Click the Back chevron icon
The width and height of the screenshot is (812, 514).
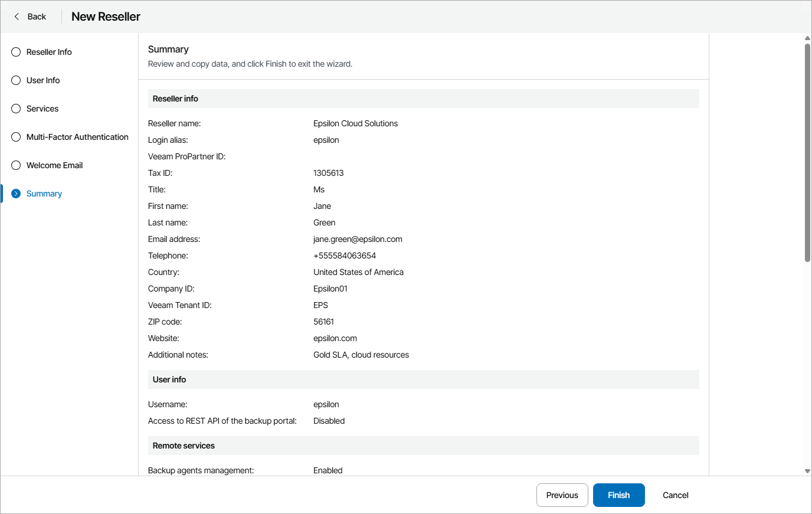pos(16,17)
